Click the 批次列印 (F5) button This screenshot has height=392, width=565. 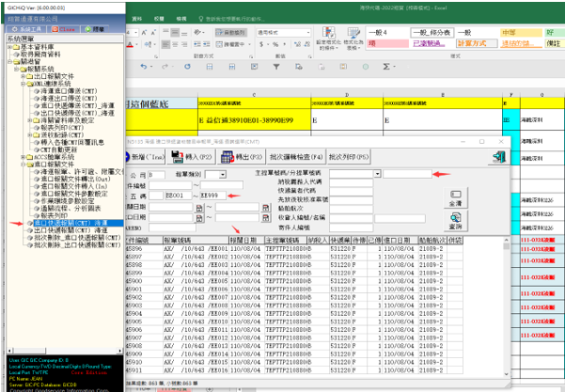point(349,154)
